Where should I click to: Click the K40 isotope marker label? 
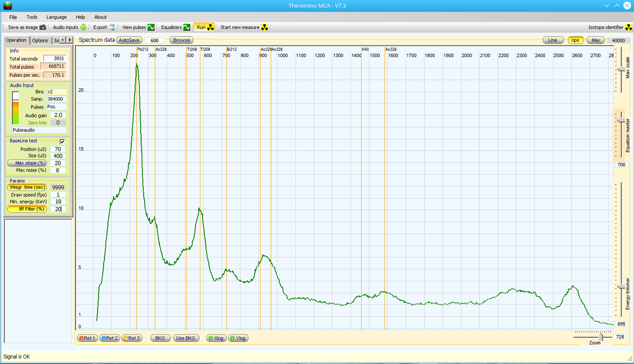pyautogui.click(x=365, y=49)
